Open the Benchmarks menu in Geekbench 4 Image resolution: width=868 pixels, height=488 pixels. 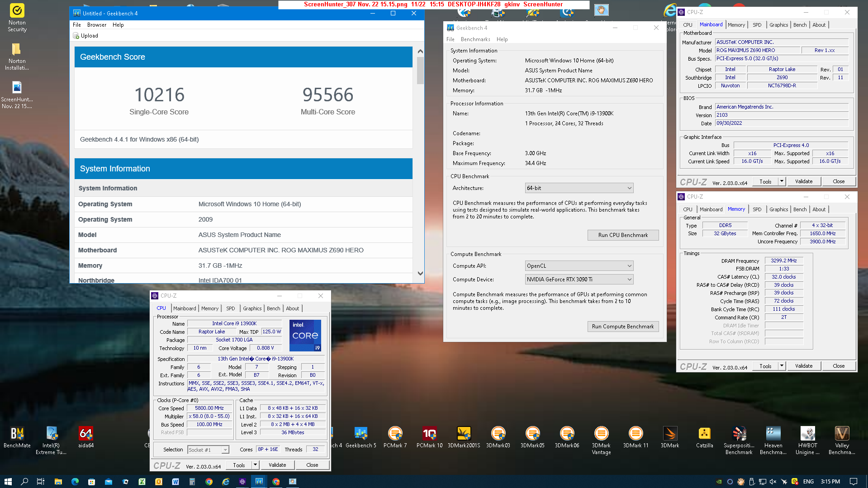coord(475,39)
